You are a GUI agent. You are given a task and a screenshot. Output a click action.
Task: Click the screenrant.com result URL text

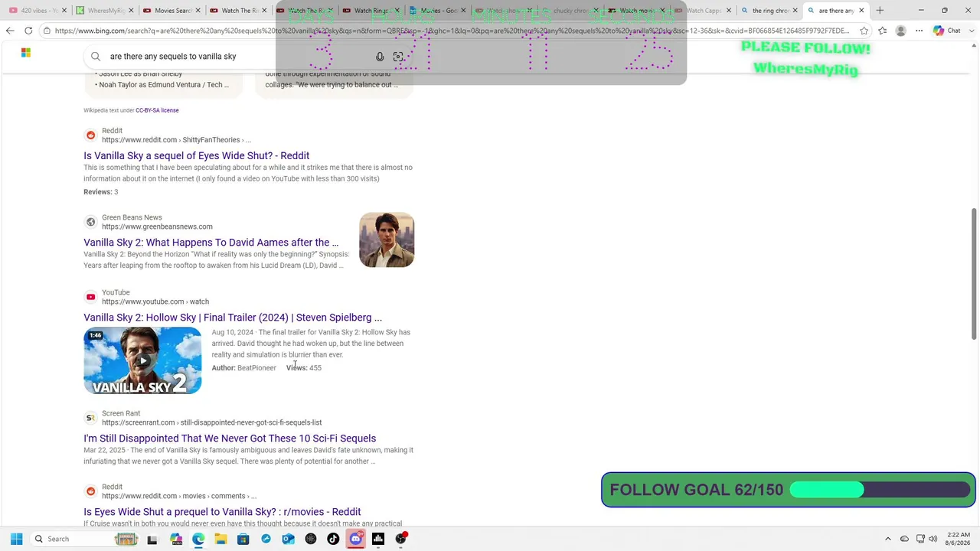point(212,422)
